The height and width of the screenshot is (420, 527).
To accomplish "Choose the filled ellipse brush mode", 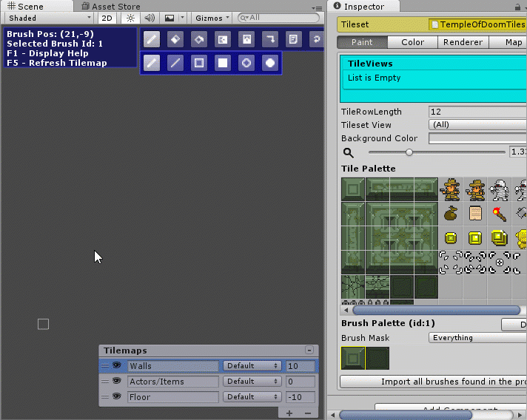I will (x=270, y=63).
